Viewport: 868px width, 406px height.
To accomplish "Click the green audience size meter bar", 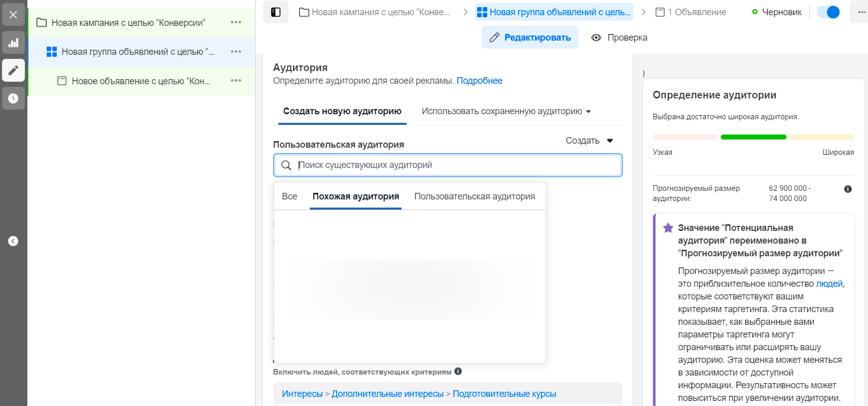I will tap(753, 137).
